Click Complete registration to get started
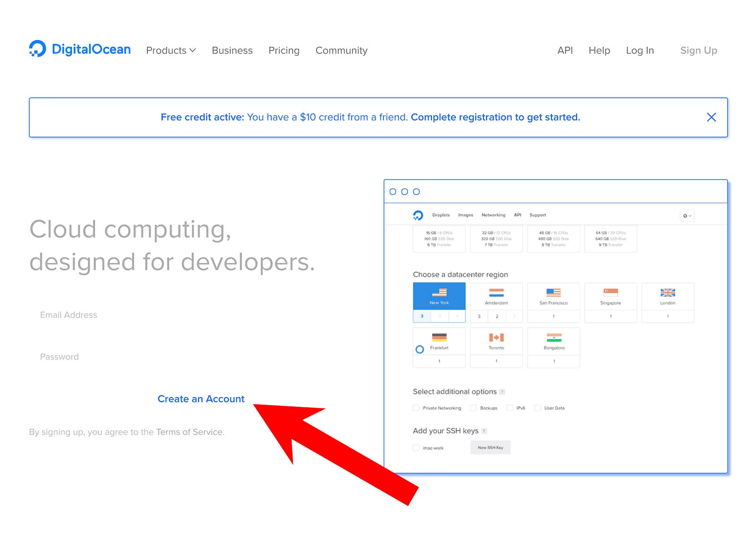The width and height of the screenshot is (756, 533). 495,117
